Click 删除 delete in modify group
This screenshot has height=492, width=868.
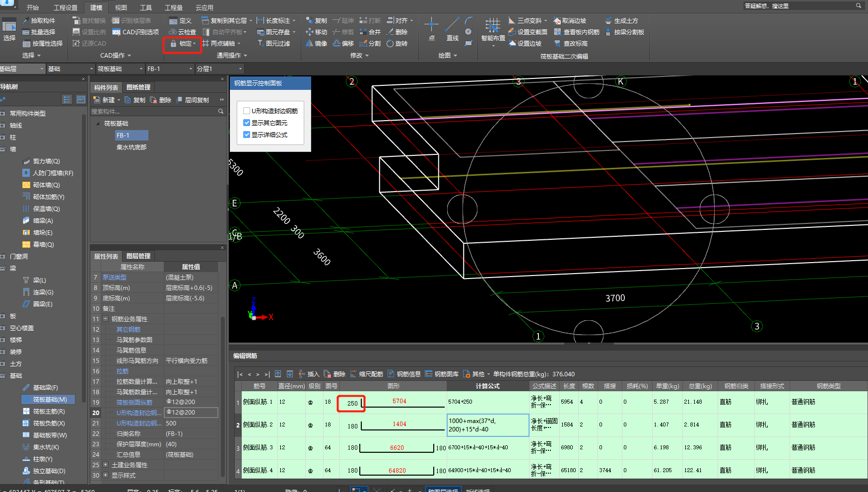click(x=397, y=32)
